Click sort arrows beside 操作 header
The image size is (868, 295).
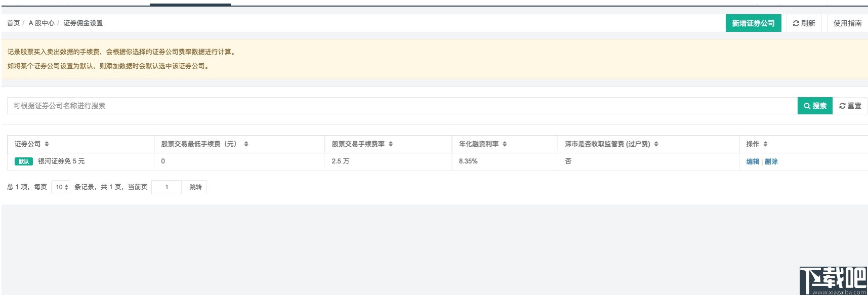pos(765,144)
